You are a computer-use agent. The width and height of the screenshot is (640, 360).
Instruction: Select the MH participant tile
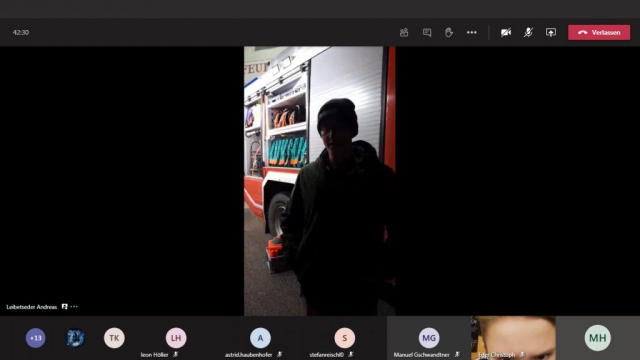(x=598, y=338)
